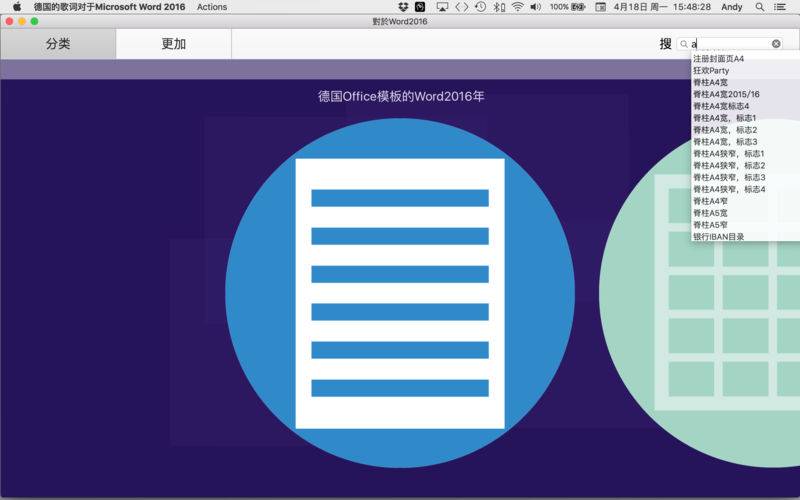Click the magnifier icon inside search field
The image size is (800, 500).
(684, 44)
